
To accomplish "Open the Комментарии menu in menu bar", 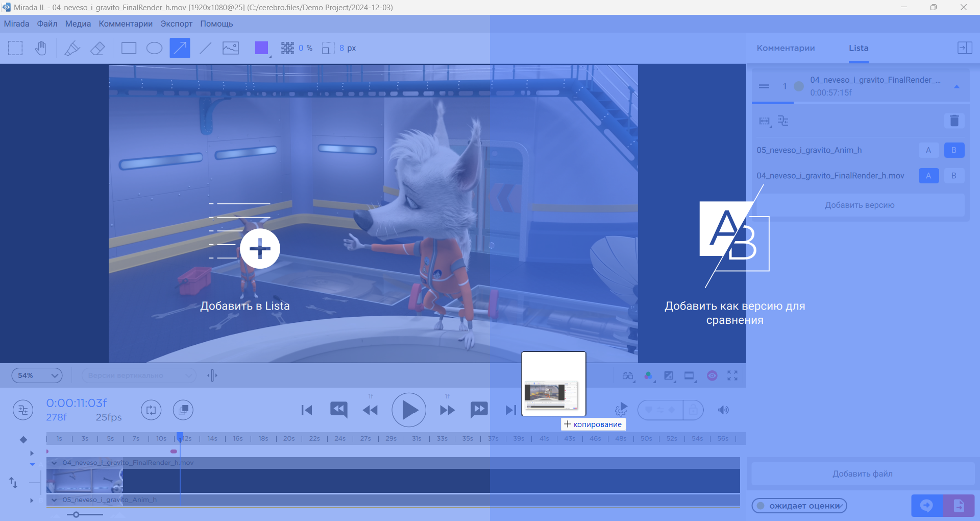I will click(x=126, y=23).
